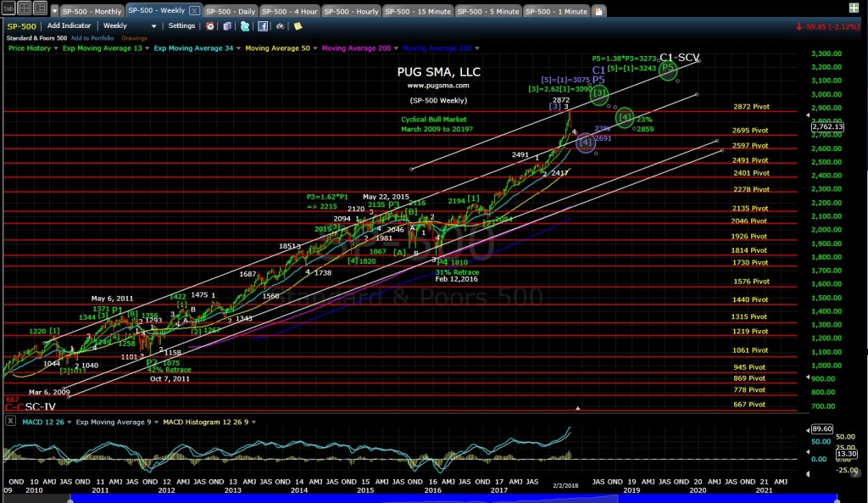Click the new chart tab page icon
The image size is (868, 503).
(598, 11)
